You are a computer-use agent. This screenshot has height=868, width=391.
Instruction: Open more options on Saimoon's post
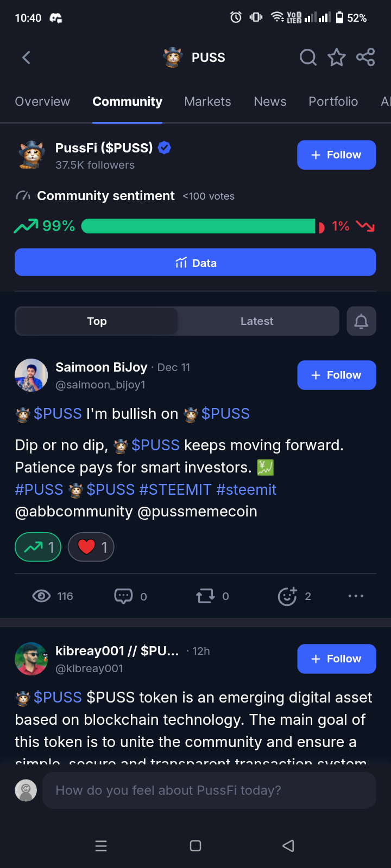(x=356, y=596)
